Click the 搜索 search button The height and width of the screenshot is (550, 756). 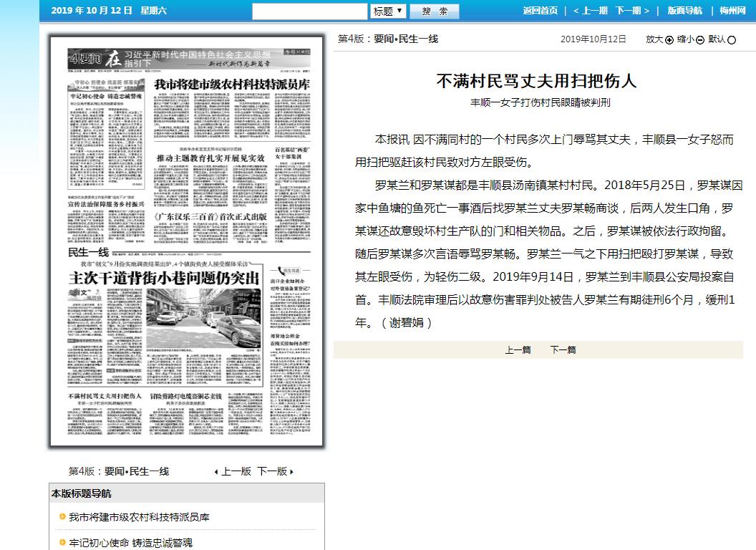435,11
